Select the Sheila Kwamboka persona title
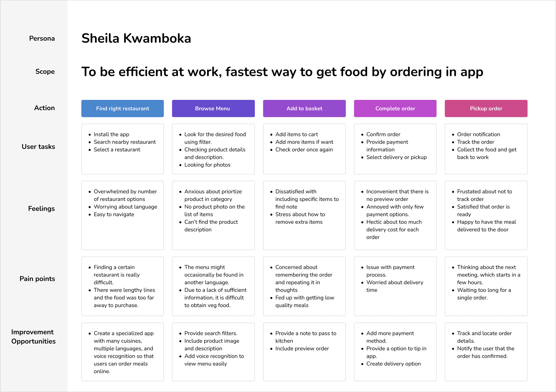 coord(136,39)
